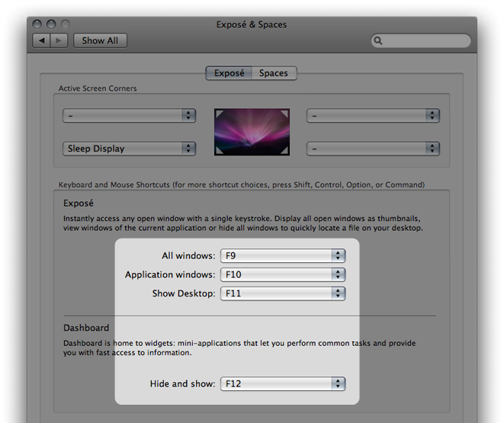This screenshot has width=504, height=423.
Task: Open the Dashboard Hide and show dropdown
Action: (283, 384)
